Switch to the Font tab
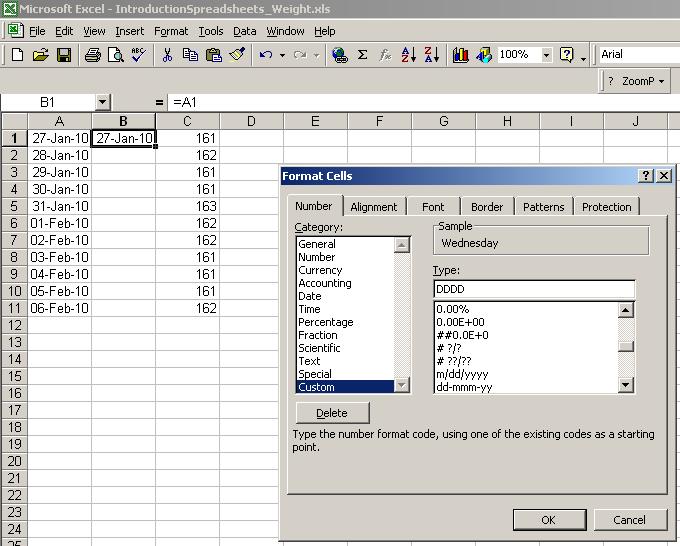680x546 pixels. click(x=433, y=207)
